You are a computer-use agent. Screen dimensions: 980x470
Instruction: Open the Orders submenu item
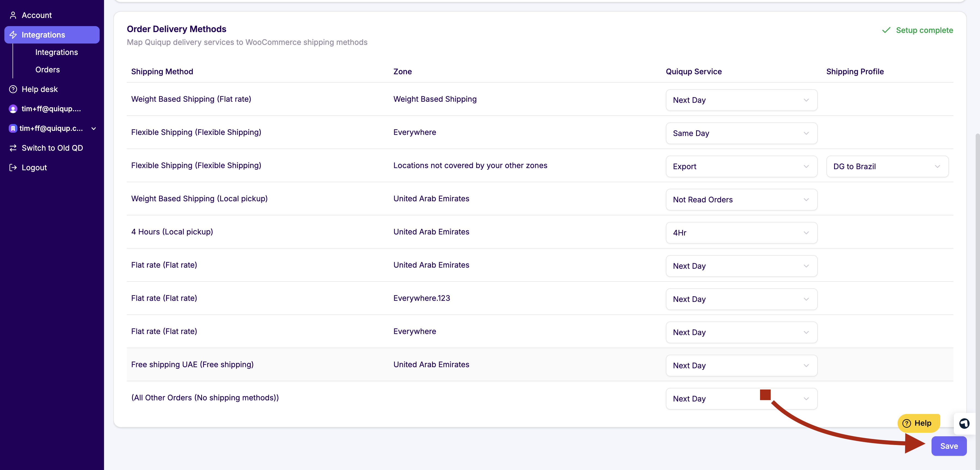(48, 70)
